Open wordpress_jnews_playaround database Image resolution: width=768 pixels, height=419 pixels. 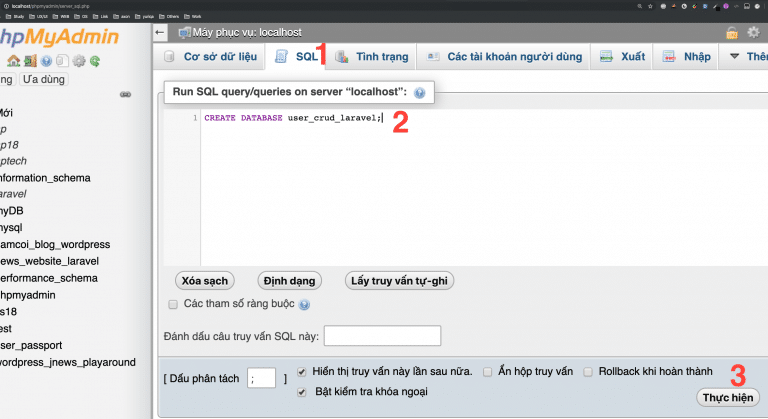point(68,362)
